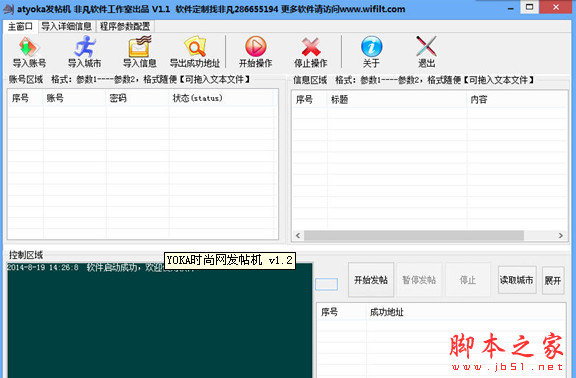Click the 状态(status) column header
The image size is (576, 378).
(x=221, y=98)
